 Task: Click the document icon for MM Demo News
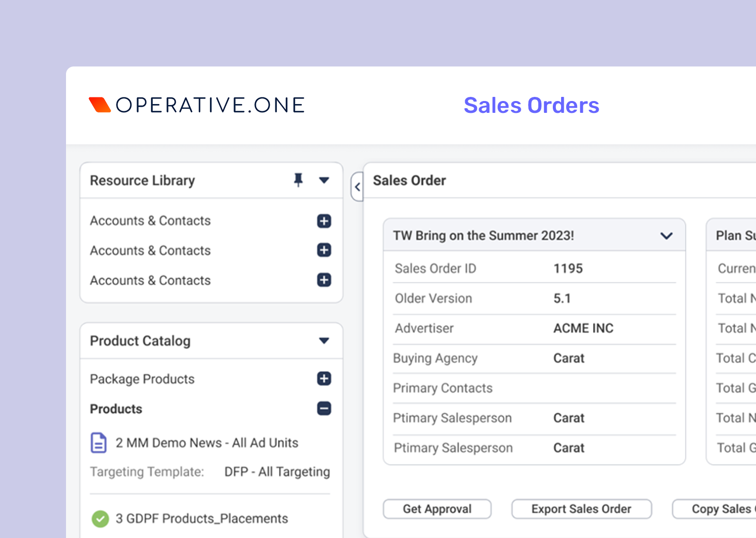click(98, 443)
